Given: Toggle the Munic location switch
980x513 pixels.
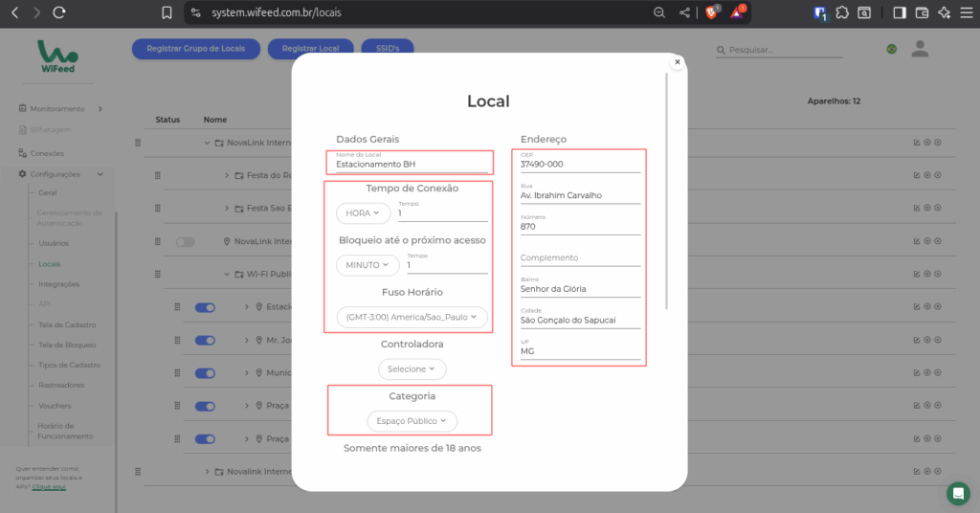Looking at the screenshot, I should tap(206, 372).
